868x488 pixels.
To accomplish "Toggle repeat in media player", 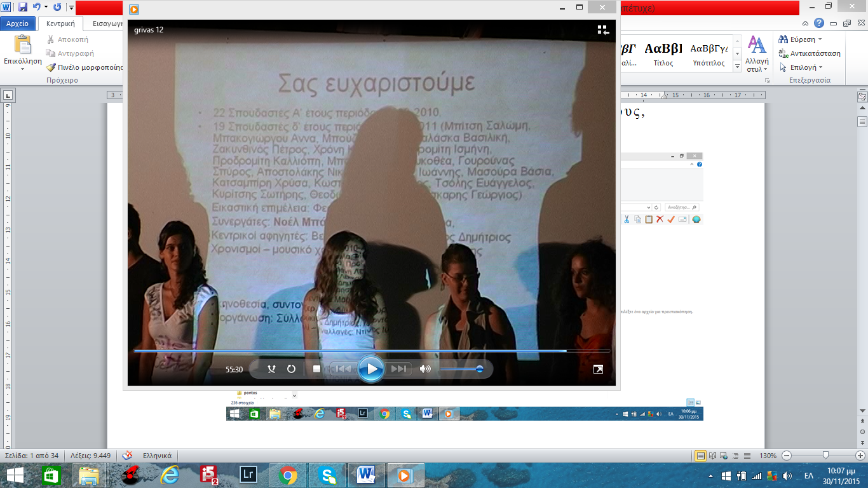I will (291, 369).
